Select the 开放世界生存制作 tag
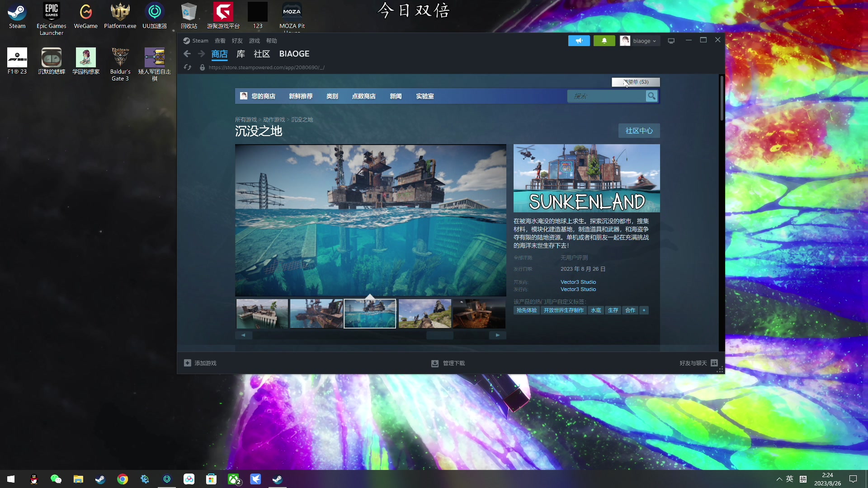 [564, 310]
